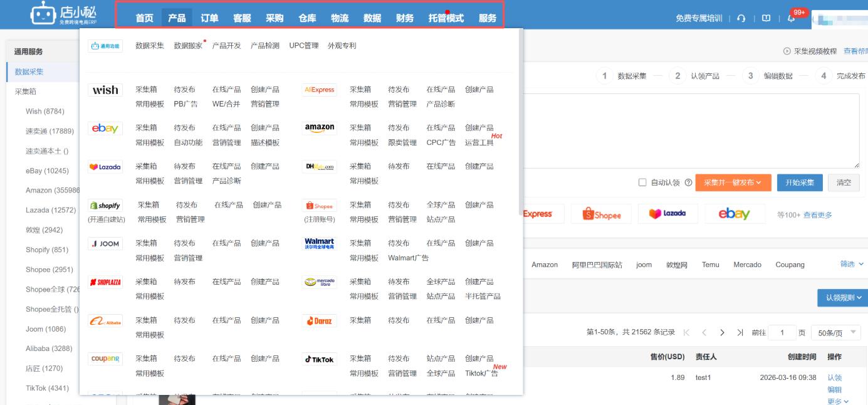Expand the 采集并一键发布 dropdown button
The image size is (868, 405).
pyautogui.click(x=732, y=182)
